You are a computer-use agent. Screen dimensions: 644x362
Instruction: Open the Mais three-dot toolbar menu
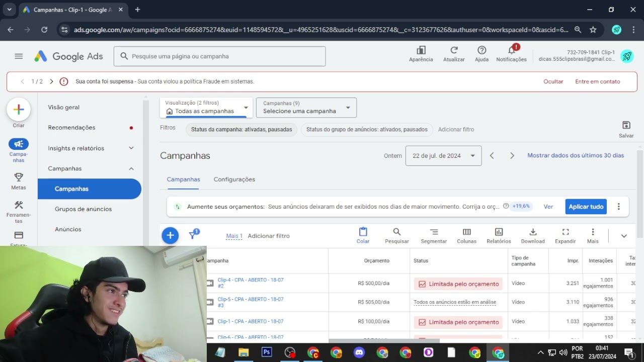point(593,235)
